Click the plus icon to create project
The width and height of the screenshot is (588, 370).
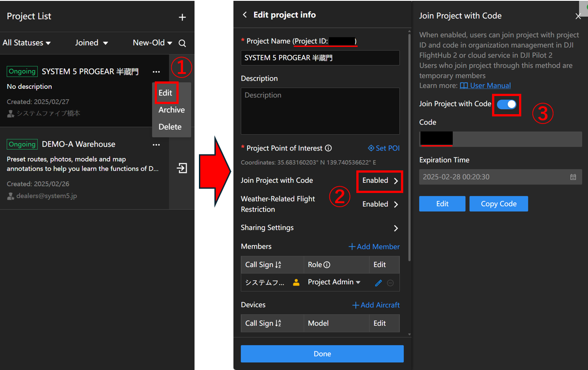(182, 17)
